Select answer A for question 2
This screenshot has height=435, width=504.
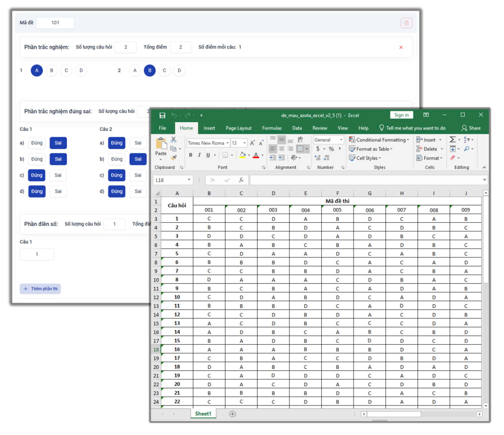click(135, 70)
